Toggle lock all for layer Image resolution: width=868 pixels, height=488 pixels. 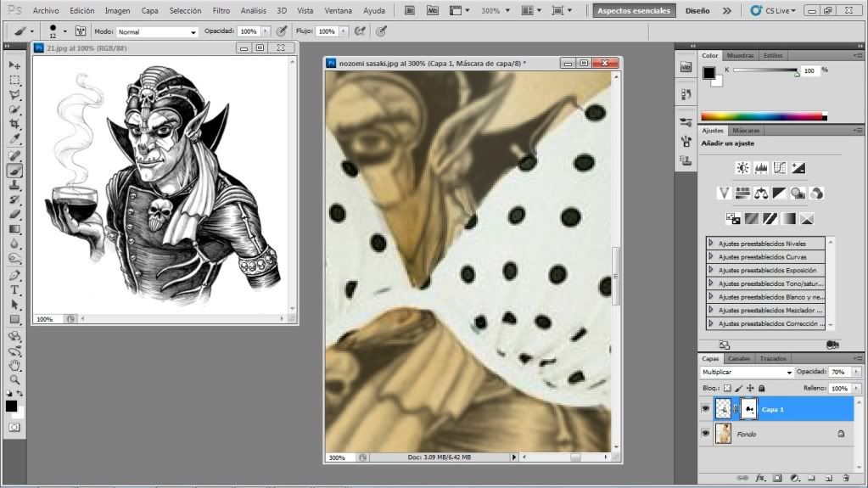click(x=762, y=389)
